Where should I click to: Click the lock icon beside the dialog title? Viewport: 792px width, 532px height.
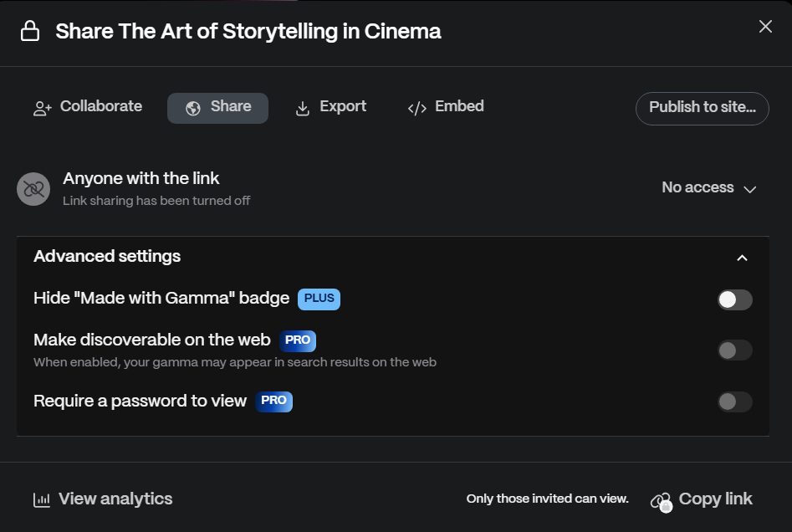[x=30, y=32]
